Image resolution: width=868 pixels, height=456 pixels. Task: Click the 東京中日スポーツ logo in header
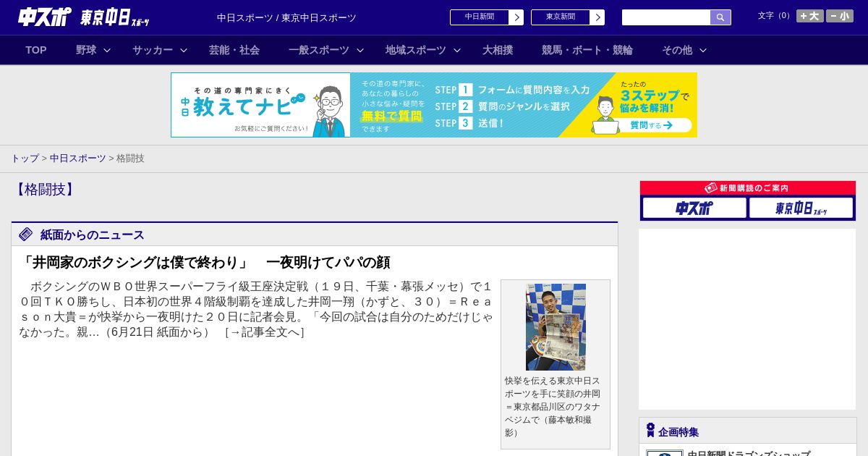click(115, 17)
